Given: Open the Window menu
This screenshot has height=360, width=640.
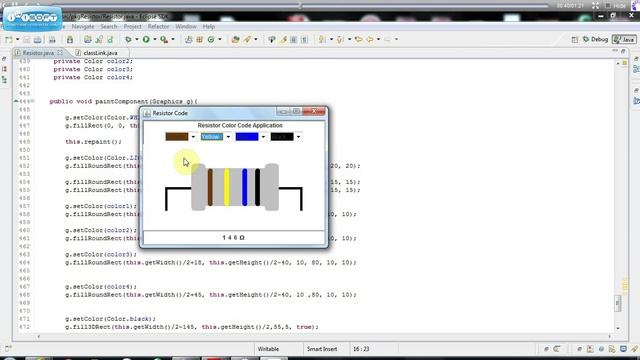Looking at the screenshot, I should (186, 27).
